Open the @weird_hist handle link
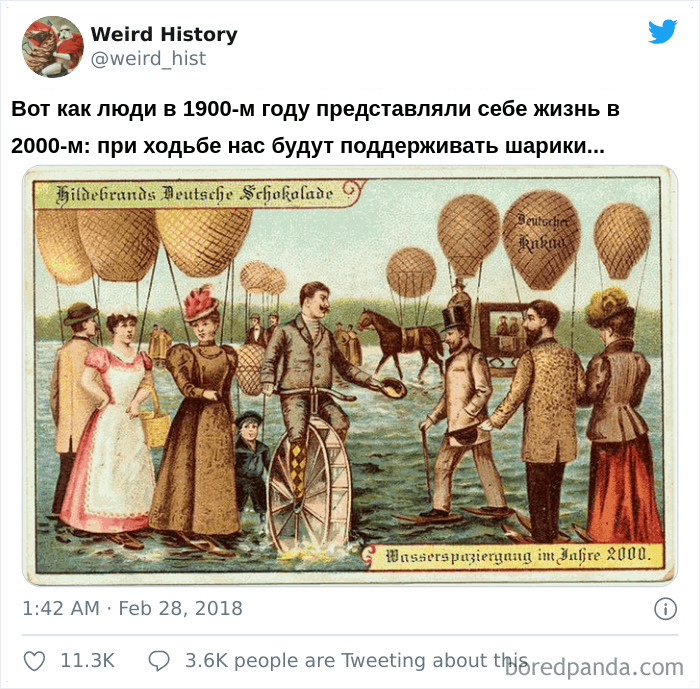Screen dimensions: 700x689 click(x=148, y=58)
